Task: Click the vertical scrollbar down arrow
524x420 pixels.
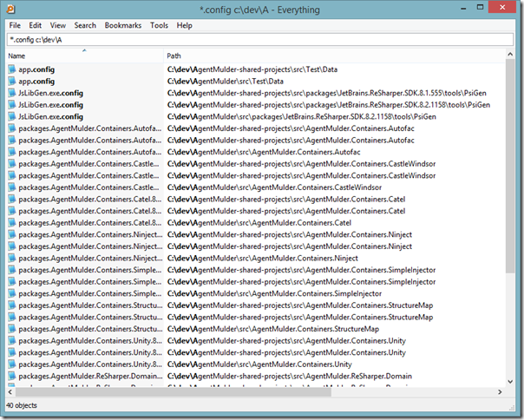Action: [x=510, y=382]
